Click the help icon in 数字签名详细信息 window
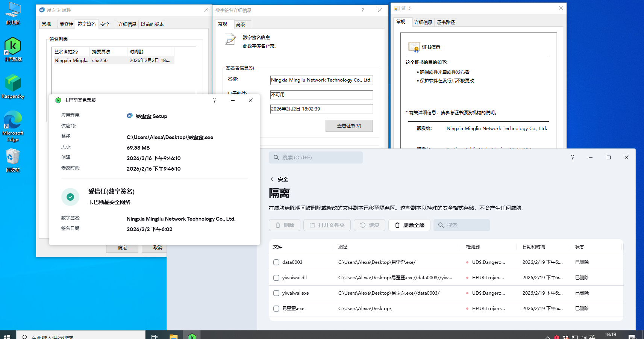The width and height of the screenshot is (644, 339). [363, 10]
